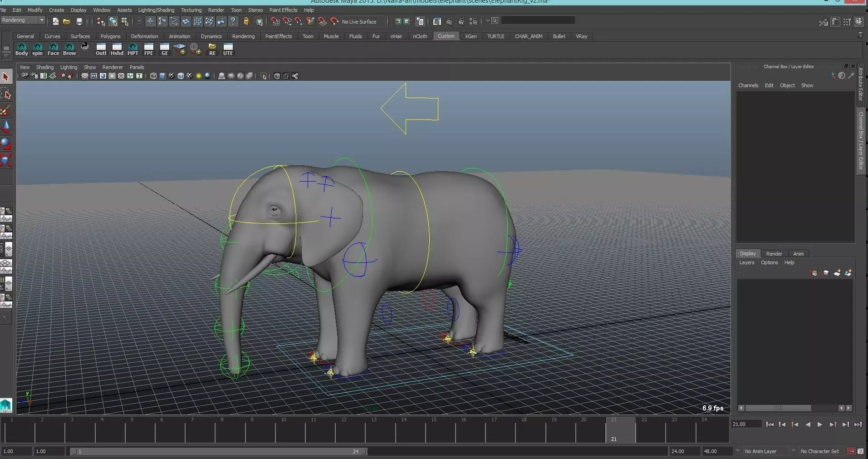Toggle the auto keyframe key button
The image size is (868, 459).
(x=851, y=451)
